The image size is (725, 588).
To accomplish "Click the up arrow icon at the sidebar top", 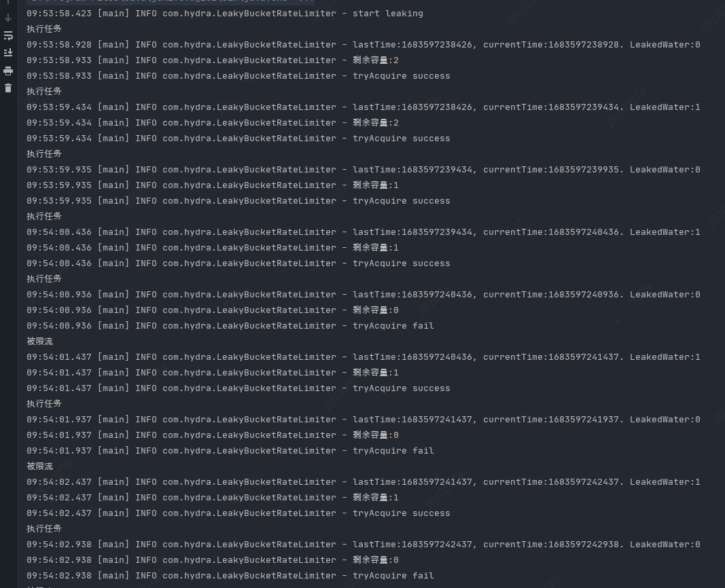I will 8,2.
